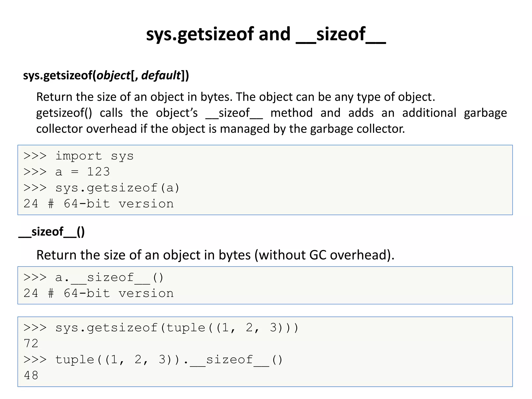Click the "a.__sizeof__()" code line
Image resolution: width=532 pixels, height=399 pixels.
click(x=109, y=278)
